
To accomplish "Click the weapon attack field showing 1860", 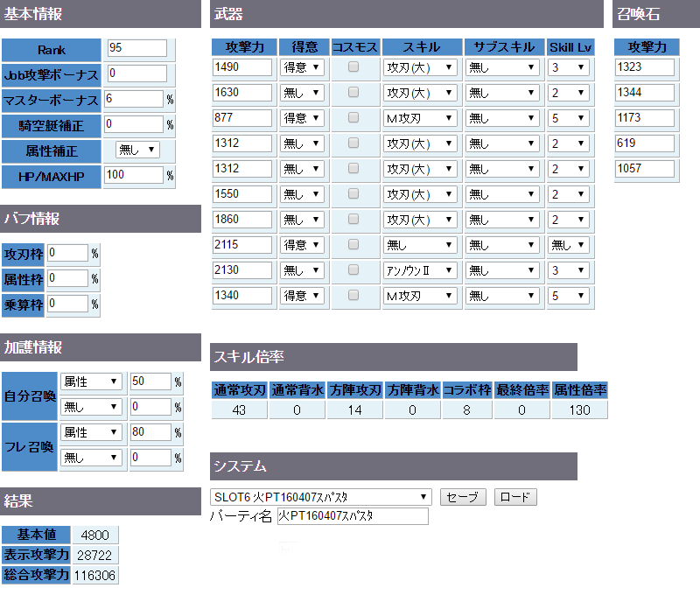I will point(242,220).
